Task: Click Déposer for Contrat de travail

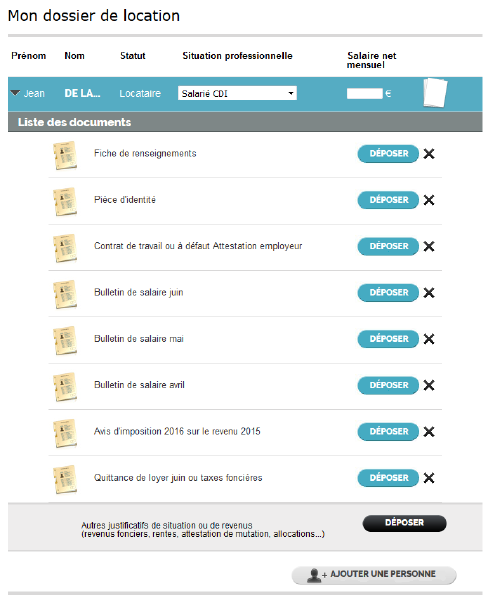Action: pos(388,246)
